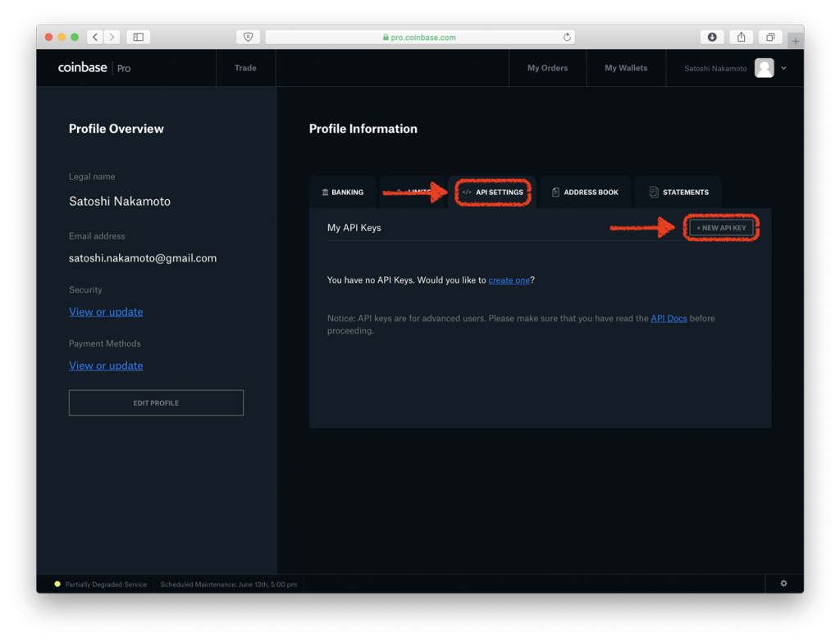The width and height of the screenshot is (840, 641).
Task: Click the user avatar icon
Action: 764,68
